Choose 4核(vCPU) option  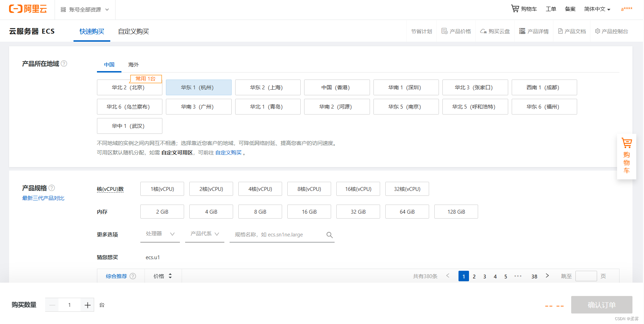point(260,189)
